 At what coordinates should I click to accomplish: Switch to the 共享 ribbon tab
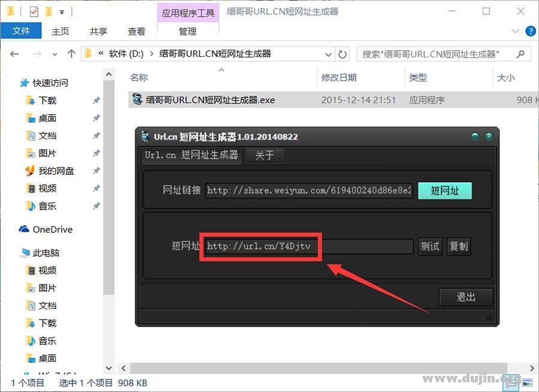(98, 31)
